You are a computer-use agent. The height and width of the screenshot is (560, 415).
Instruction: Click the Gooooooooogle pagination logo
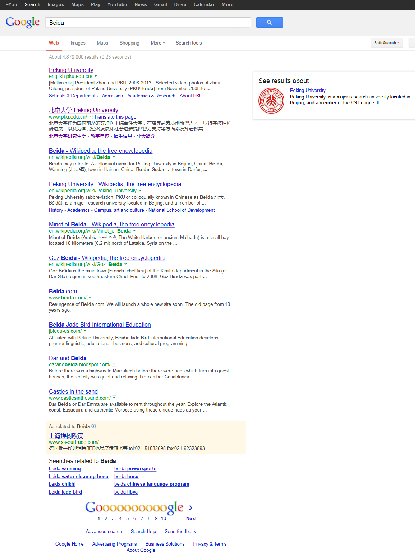[134, 508]
